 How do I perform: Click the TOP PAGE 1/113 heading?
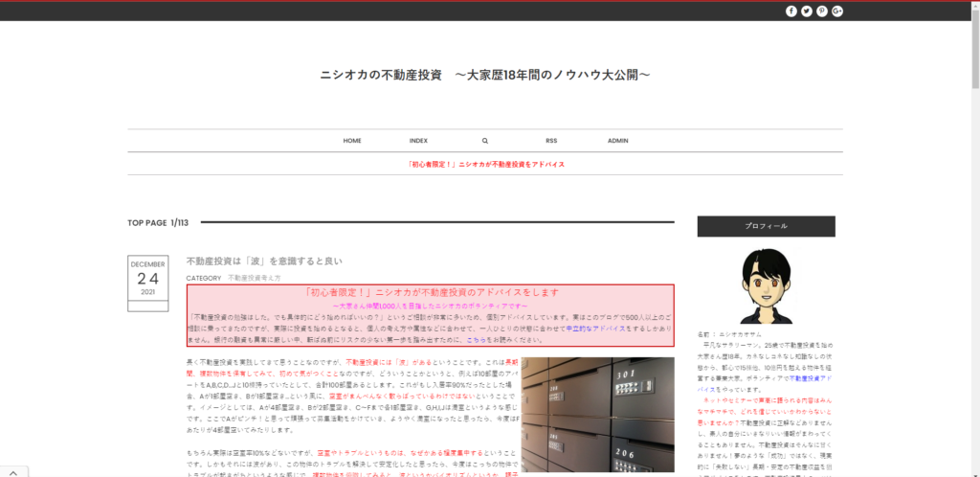158,222
